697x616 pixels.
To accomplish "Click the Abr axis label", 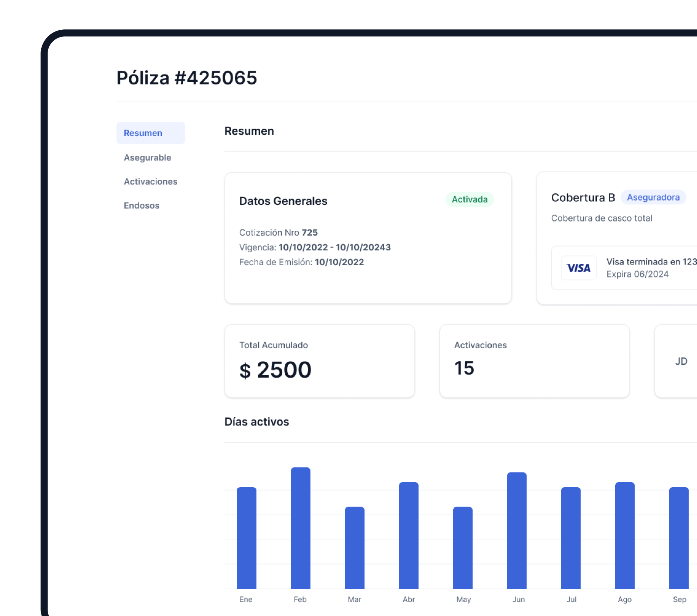I will click(x=409, y=599).
